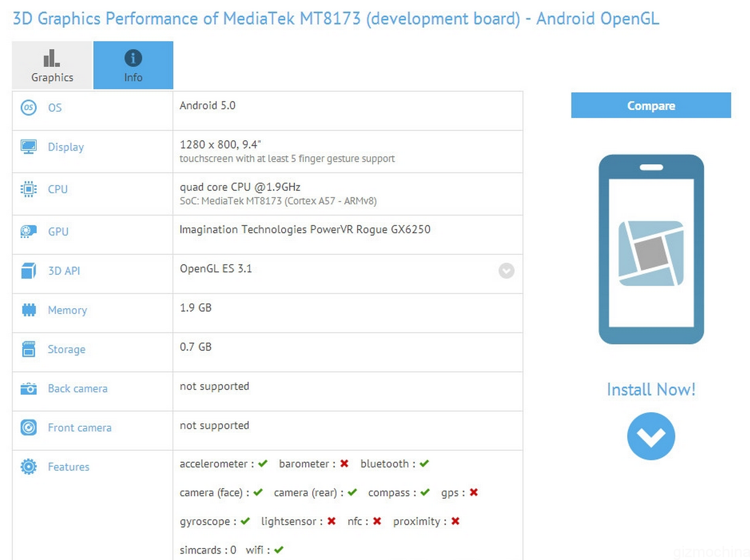This screenshot has height=560, width=750.
Task: Click the proximity red cross mark
Action: (x=455, y=521)
